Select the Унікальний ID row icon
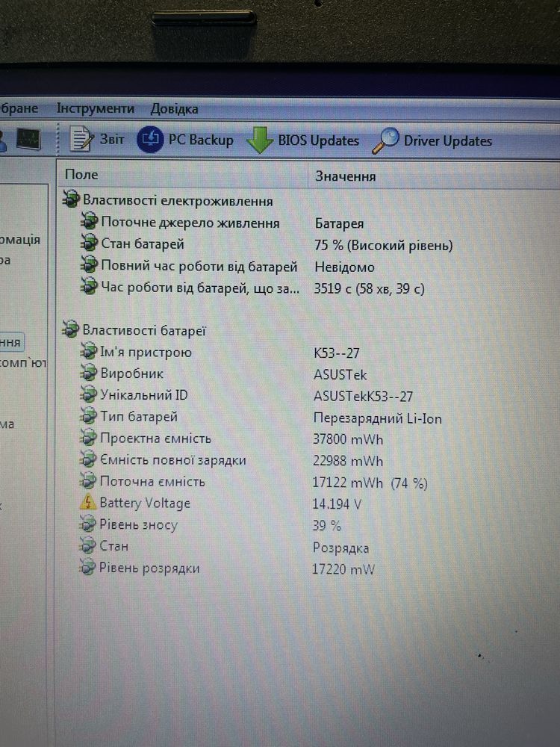 click(x=88, y=394)
